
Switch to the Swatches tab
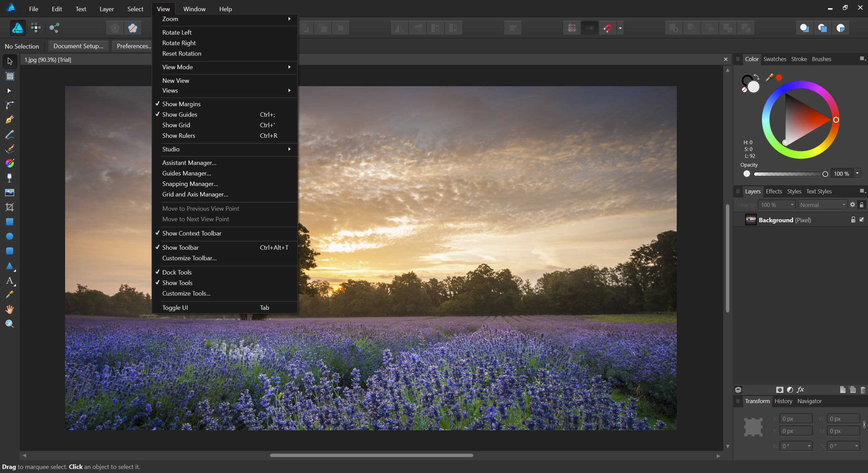pyautogui.click(x=774, y=59)
